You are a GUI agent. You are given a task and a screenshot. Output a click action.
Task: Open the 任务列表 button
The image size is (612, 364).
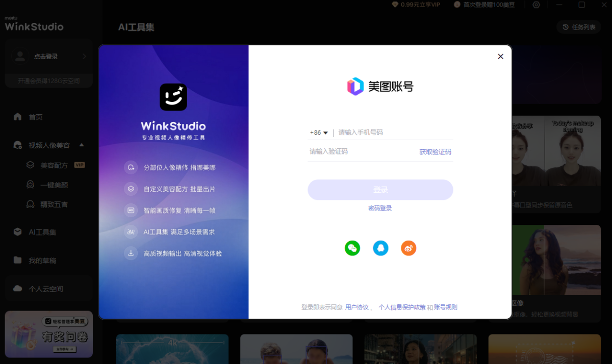point(579,27)
